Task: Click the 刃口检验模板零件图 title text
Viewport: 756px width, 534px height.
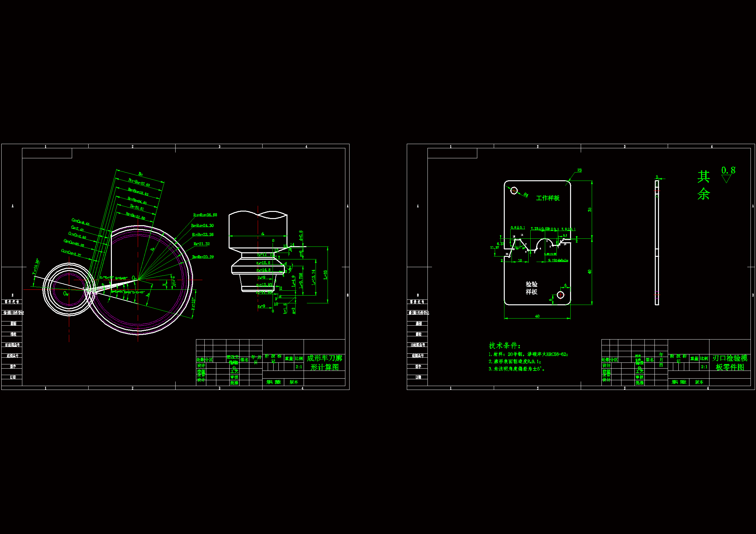Action: 730,362
